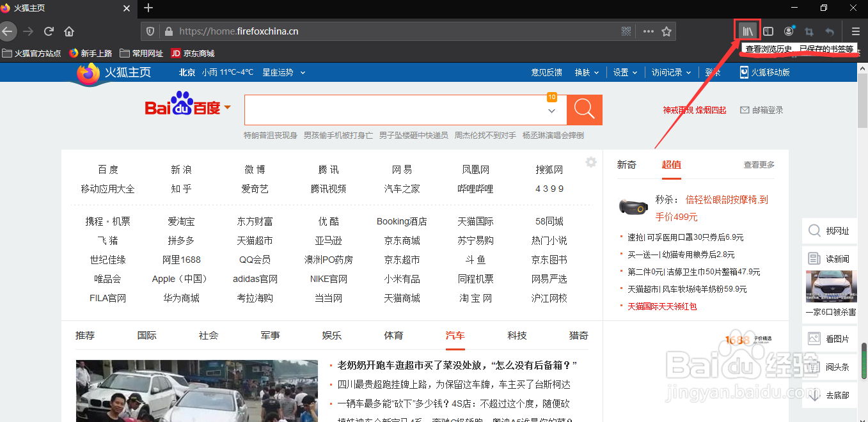The width and height of the screenshot is (868, 422).
Task: Open 找网址 magnifier sidebar button
Action: point(830,231)
